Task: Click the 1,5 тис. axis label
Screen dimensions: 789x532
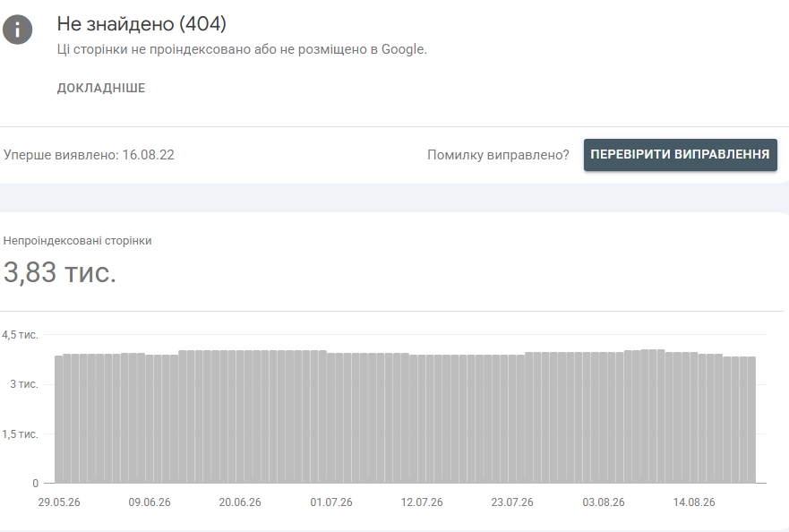Action: tap(20, 433)
